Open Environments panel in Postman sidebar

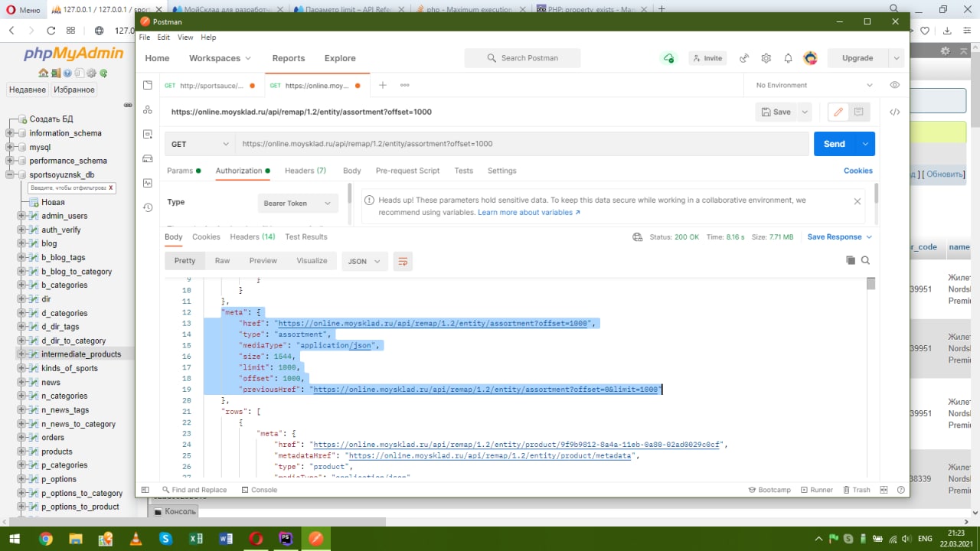[x=148, y=134]
